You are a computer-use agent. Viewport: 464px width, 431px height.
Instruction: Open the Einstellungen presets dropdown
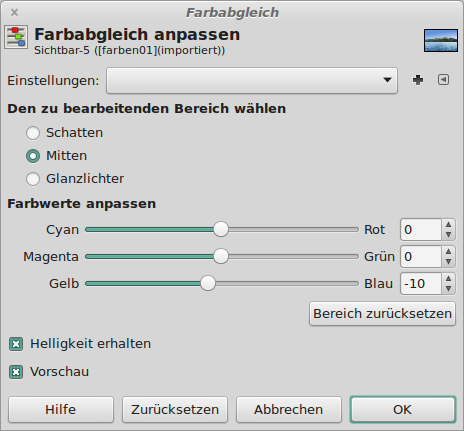point(252,80)
